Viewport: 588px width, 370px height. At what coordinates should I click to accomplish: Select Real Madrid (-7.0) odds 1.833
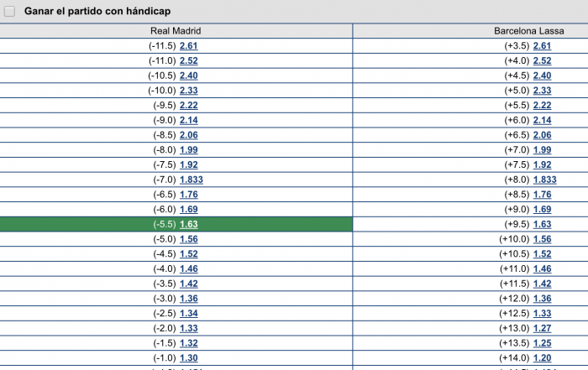[x=192, y=180]
